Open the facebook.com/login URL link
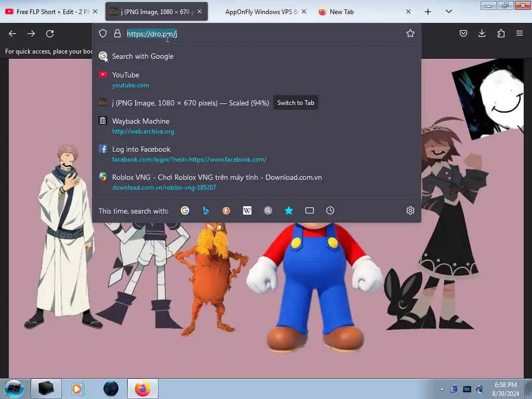The width and height of the screenshot is (532, 399). coord(190,159)
